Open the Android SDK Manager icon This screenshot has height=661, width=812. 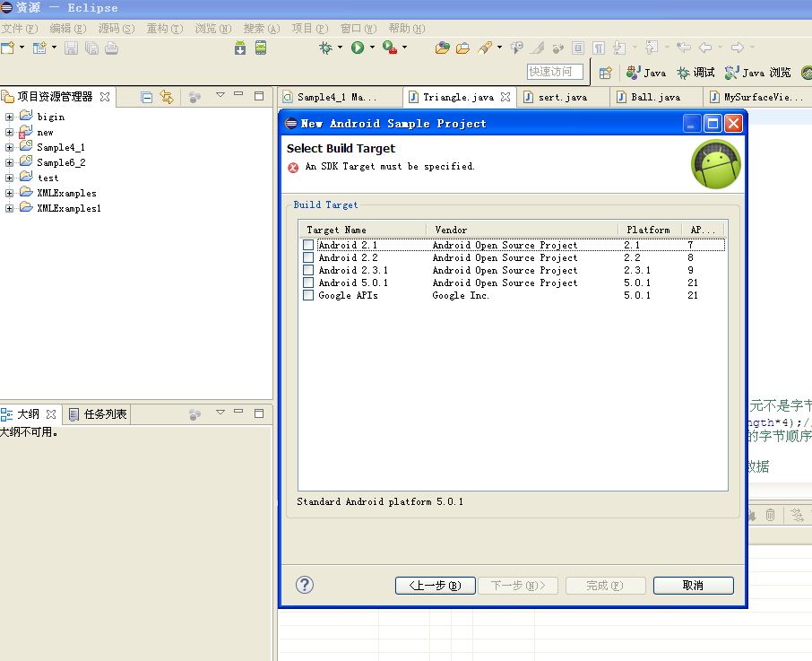[x=240, y=48]
